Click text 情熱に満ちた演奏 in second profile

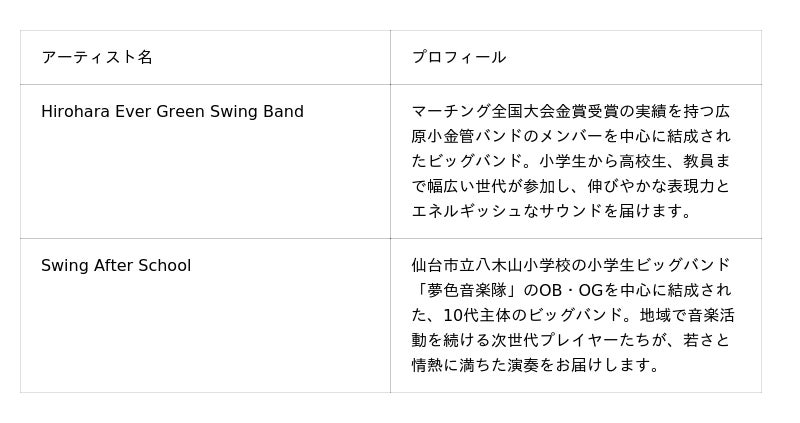[x=475, y=365]
